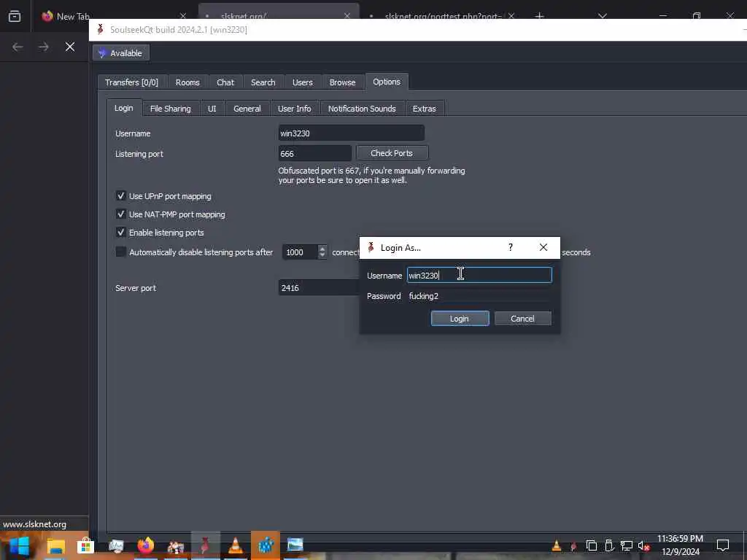The height and width of the screenshot is (560, 747).
Task: Open the General options sub-tab
Action: pos(247,109)
